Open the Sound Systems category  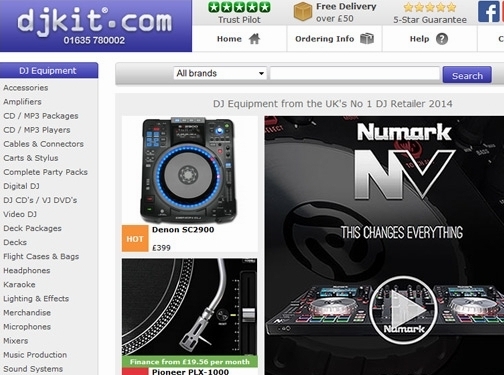tap(33, 369)
